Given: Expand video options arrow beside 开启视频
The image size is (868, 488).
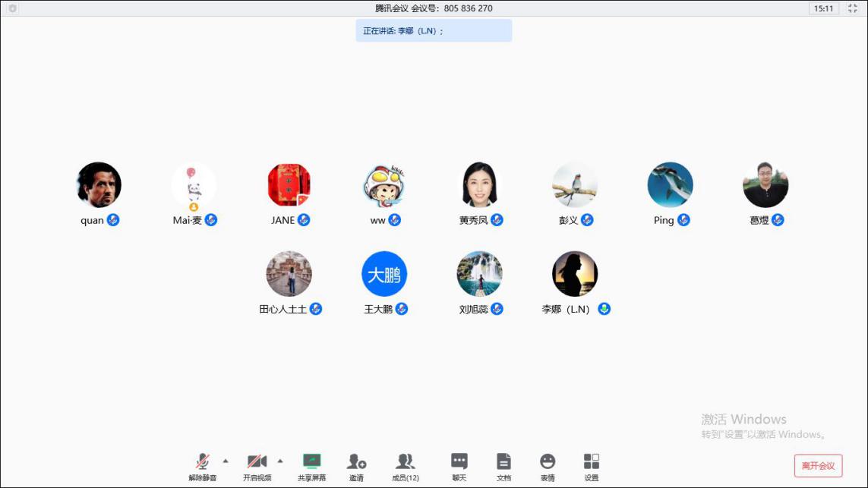Looking at the screenshot, I should (x=280, y=461).
